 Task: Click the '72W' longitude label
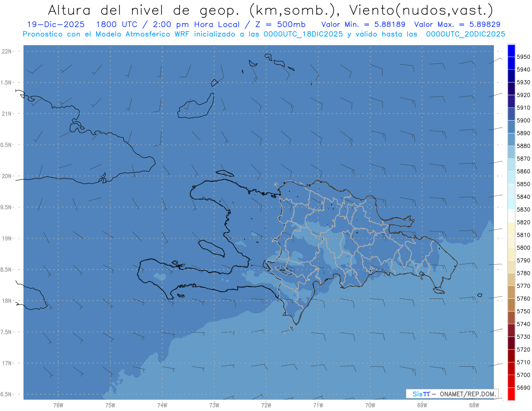[266, 405]
